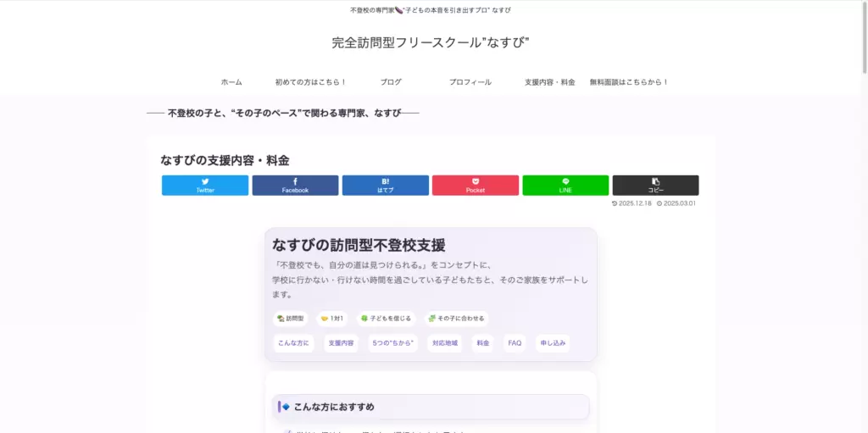Jump to the 支援内容 section chip

click(341, 343)
